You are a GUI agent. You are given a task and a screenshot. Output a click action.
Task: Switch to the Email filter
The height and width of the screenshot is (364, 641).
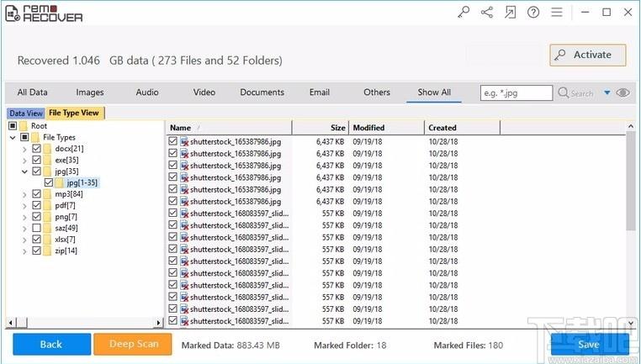[x=320, y=92]
